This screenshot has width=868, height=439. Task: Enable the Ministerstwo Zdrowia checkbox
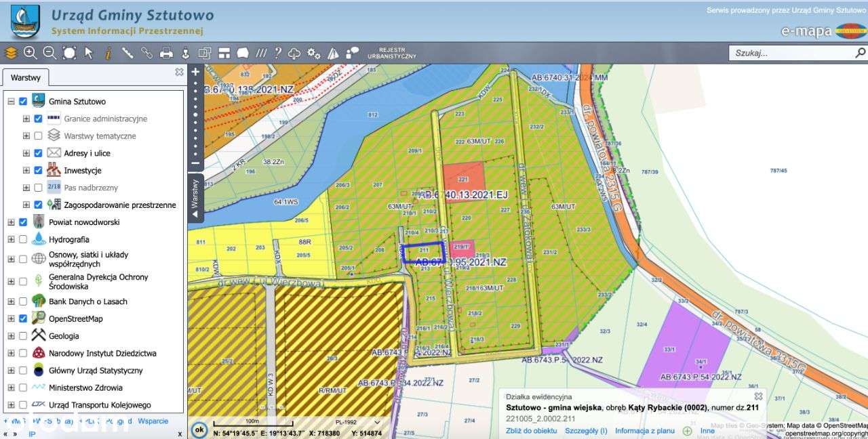23,388
